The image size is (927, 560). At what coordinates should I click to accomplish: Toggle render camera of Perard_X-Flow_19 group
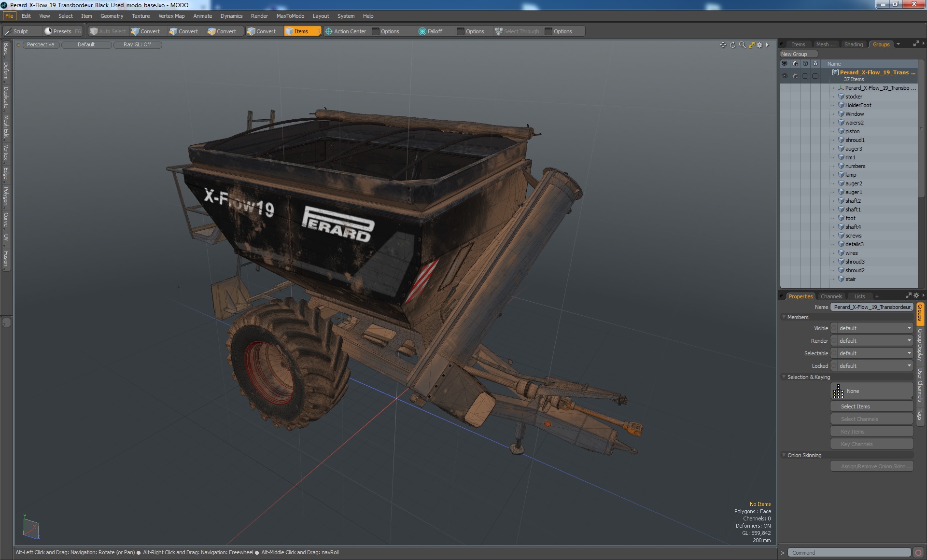[x=795, y=76]
